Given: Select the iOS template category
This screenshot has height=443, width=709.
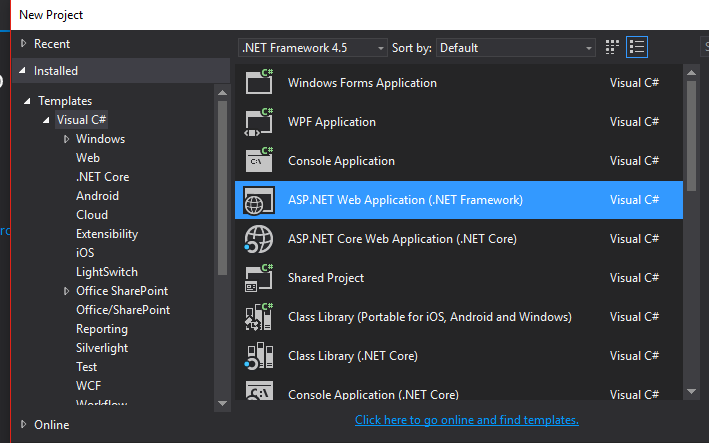Looking at the screenshot, I should click(x=85, y=253).
